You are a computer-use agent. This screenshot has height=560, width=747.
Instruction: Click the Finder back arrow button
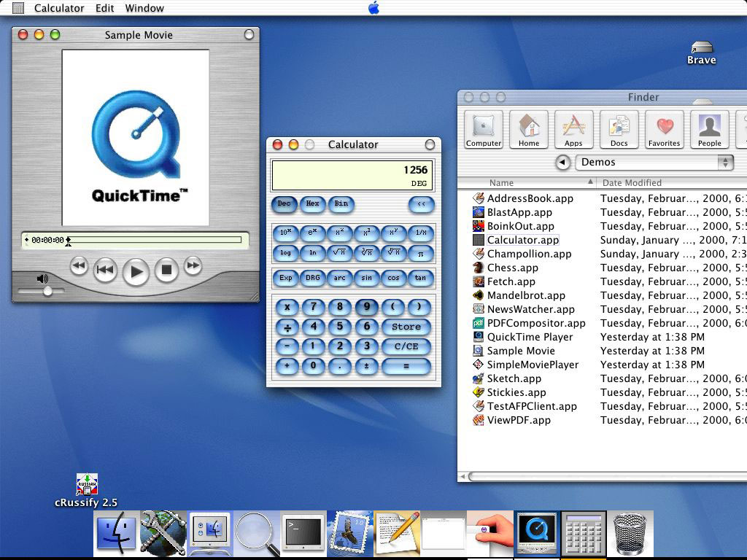click(562, 163)
